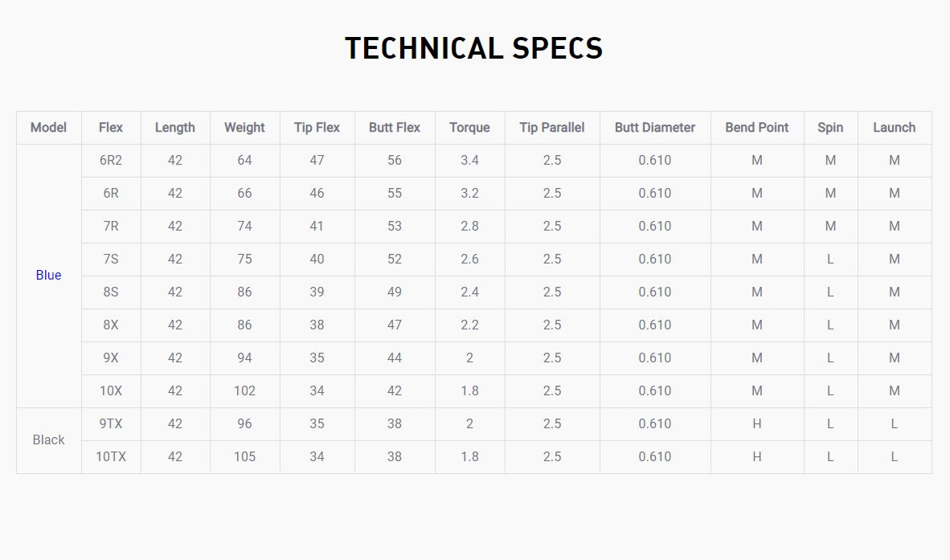Select the 10X flex cell
The width and height of the screenshot is (950, 560).
111,391
